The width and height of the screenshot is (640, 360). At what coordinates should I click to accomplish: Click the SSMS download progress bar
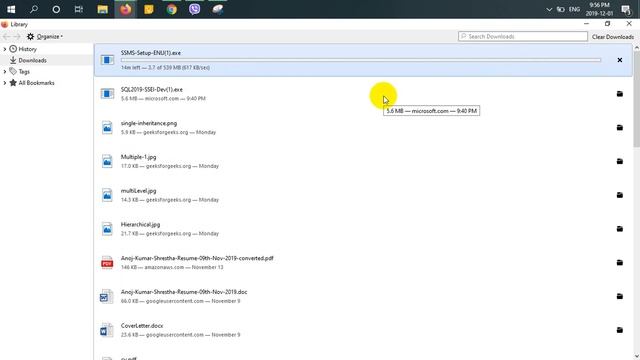point(360,60)
